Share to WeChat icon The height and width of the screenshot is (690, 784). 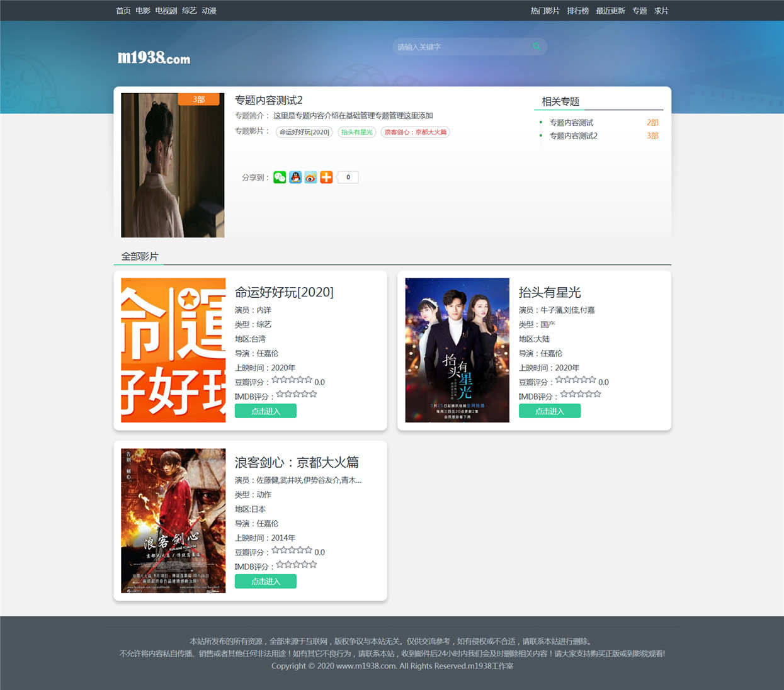tap(280, 178)
